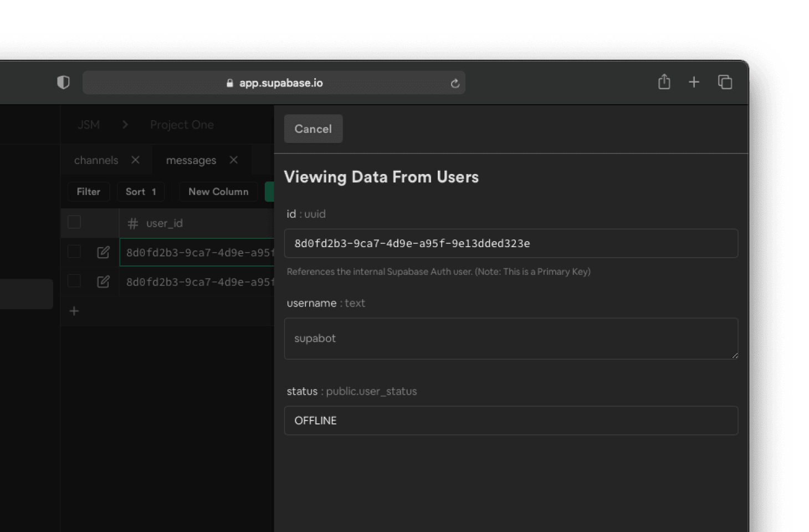Click the browser share icon
This screenshot has width=809, height=532.
coord(664,81)
